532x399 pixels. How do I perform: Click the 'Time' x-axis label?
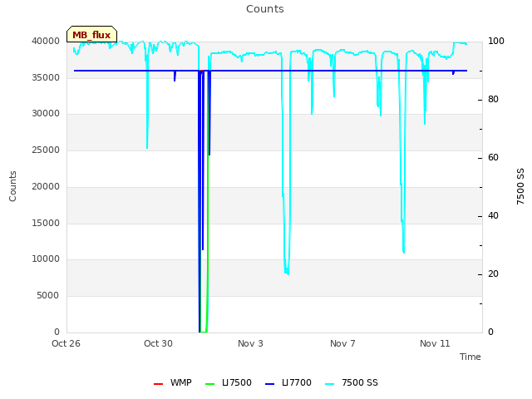click(x=470, y=357)
